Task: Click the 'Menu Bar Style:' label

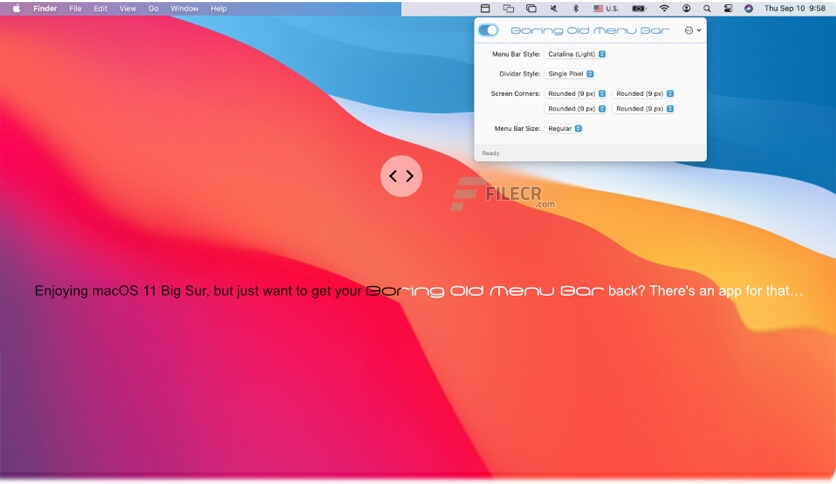Action: click(x=516, y=54)
